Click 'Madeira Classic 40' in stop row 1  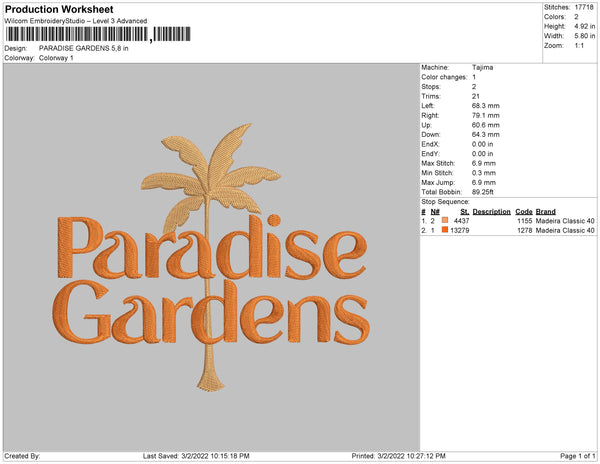(x=565, y=221)
